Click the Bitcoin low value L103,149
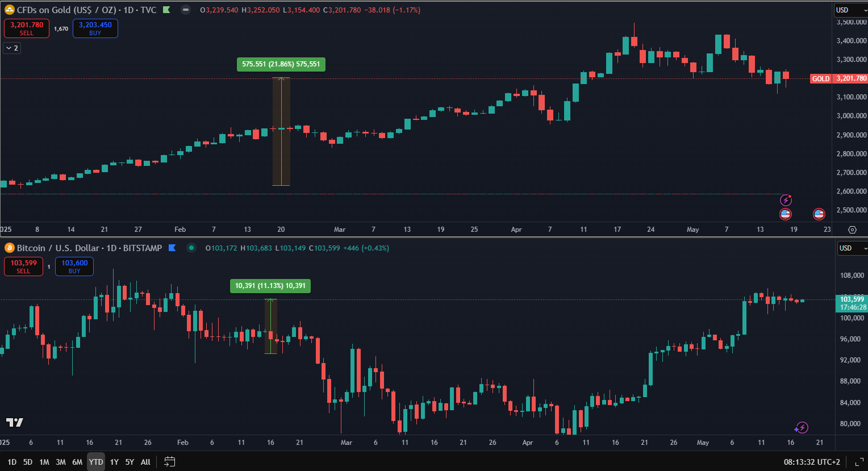This screenshot has height=471, width=868. point(291,248)
